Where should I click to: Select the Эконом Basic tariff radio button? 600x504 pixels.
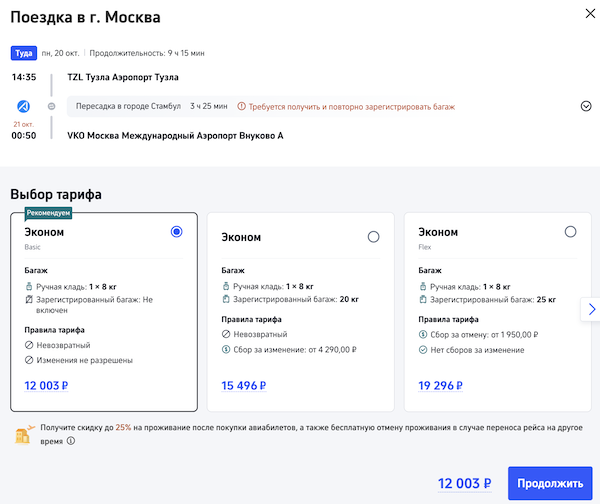click(177, 232)
